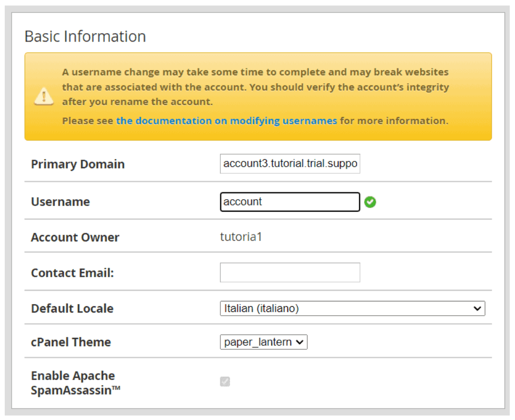The image size is (515, 420).
Task: Click the Account Owner value tutoria1
Action: (x=241, y=237)
